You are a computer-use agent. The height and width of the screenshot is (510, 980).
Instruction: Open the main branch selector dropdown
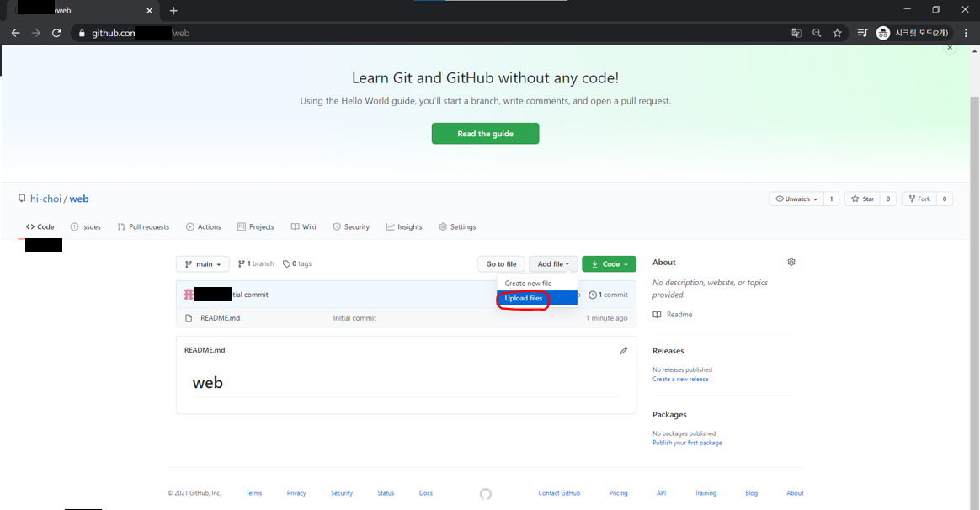pos(203,263)
